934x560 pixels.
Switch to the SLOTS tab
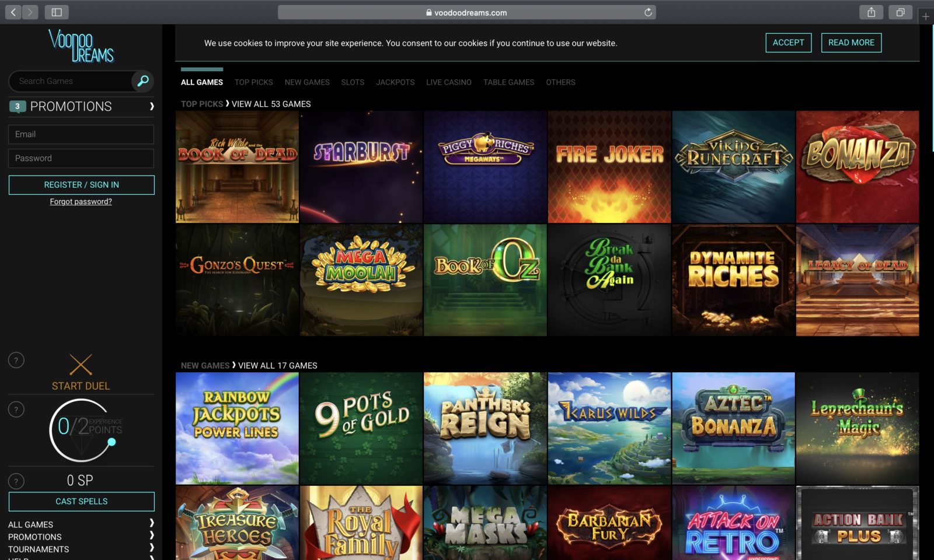tap(352, 82)
